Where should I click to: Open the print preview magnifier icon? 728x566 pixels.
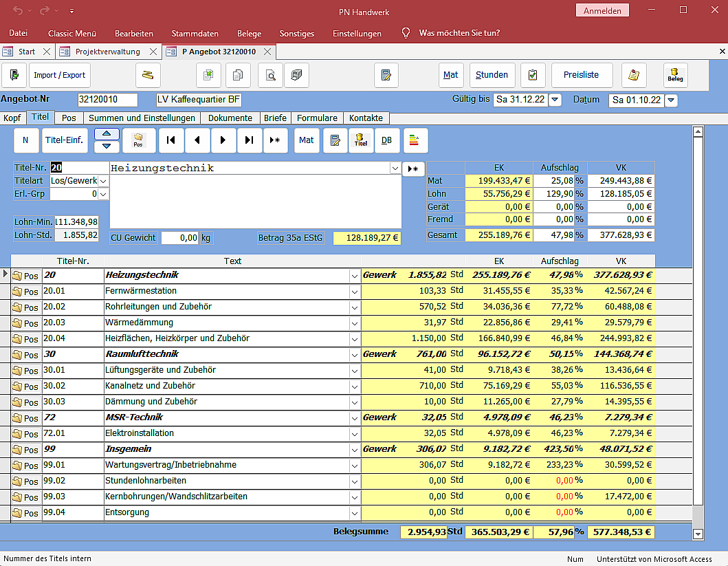tap(271, 75)
